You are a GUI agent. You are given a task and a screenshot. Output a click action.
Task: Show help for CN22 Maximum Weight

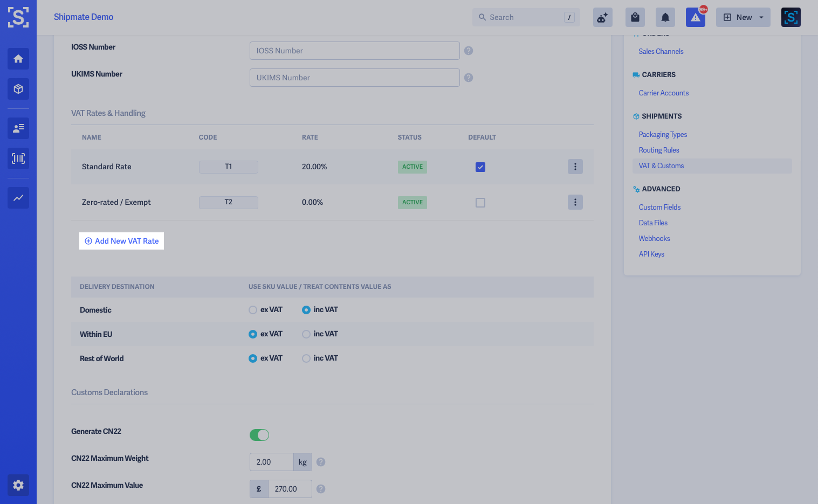tap(321, 462)
